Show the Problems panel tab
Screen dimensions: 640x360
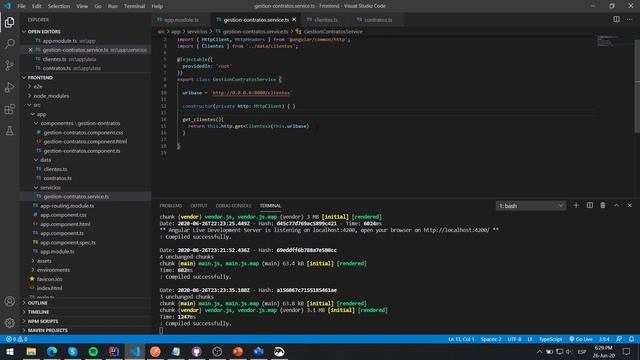[171, 206]
